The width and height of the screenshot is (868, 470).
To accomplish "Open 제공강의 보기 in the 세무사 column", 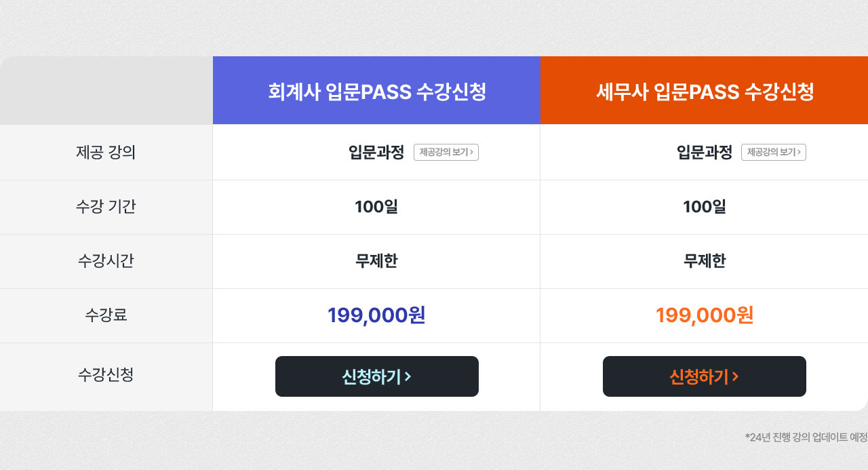I will [774, 153].
